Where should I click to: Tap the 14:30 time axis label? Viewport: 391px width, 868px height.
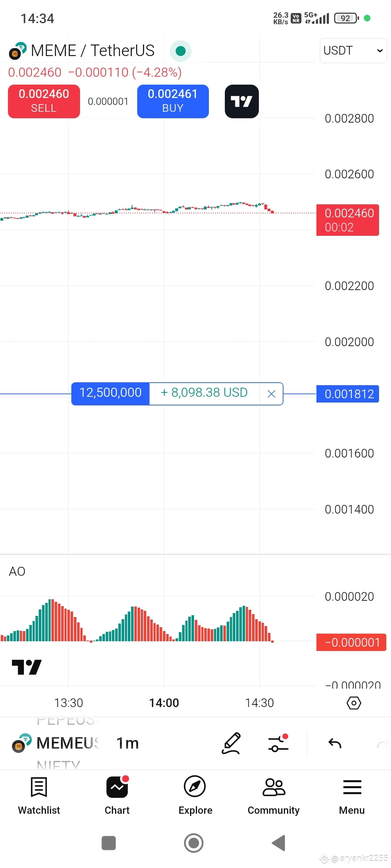click(x=260, y=703)
